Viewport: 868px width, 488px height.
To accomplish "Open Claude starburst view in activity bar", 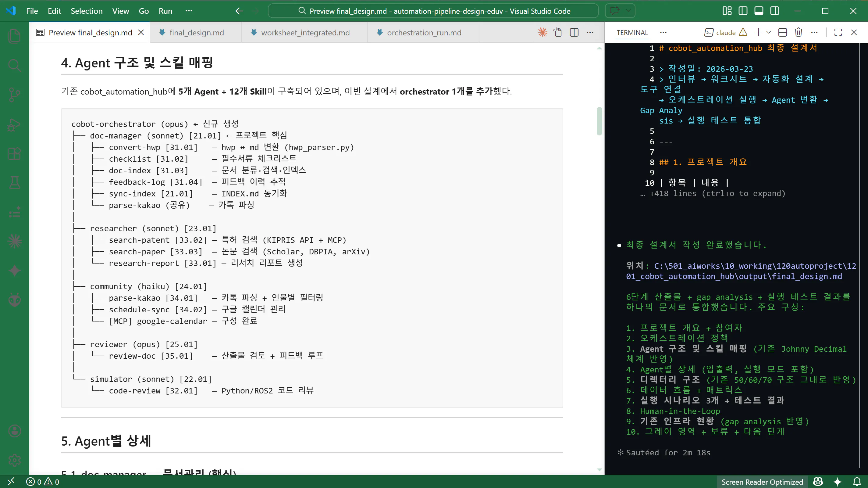I will click(x=15, y=242).
